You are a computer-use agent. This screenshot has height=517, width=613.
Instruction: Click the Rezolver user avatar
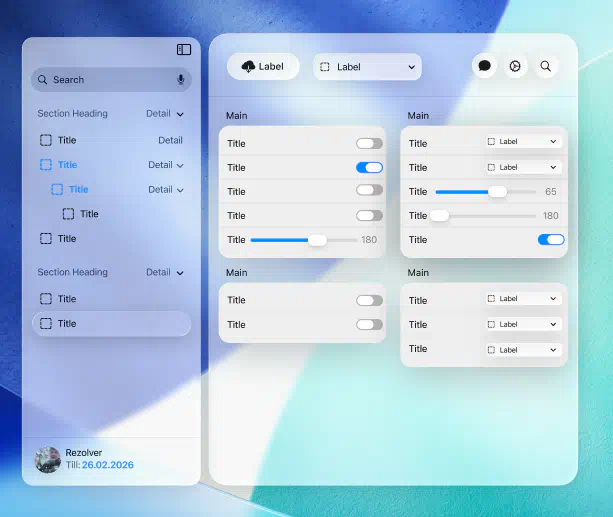click(x=47, y=459)
